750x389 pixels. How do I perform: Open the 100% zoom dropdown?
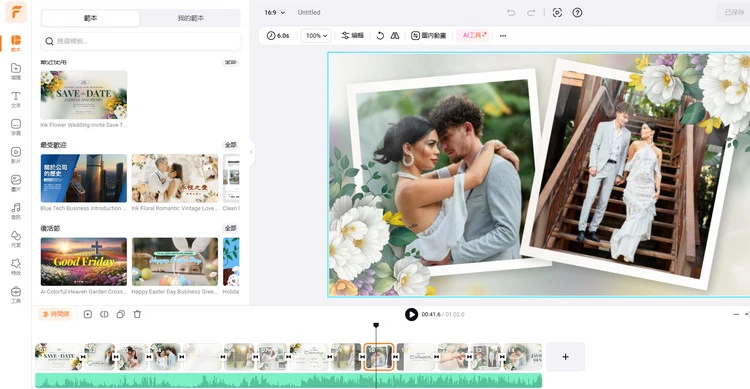pos(316,35)
